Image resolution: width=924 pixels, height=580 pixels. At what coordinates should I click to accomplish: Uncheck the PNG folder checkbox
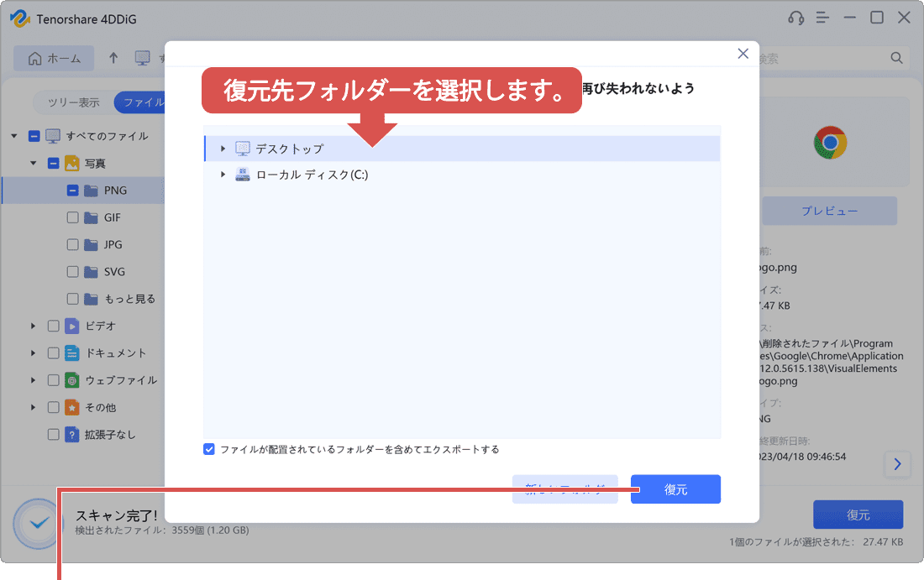(x=71, y=190)
